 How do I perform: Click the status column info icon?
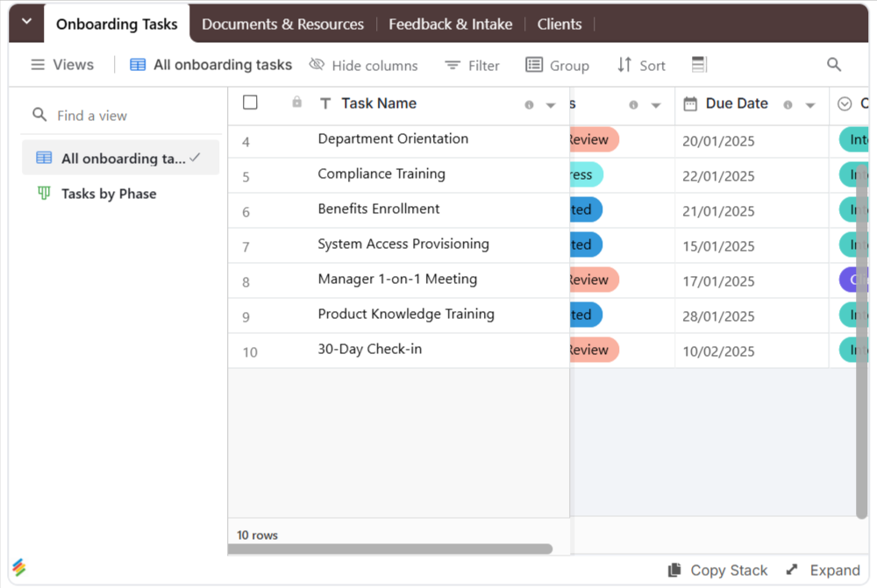(x=633, y=104)
